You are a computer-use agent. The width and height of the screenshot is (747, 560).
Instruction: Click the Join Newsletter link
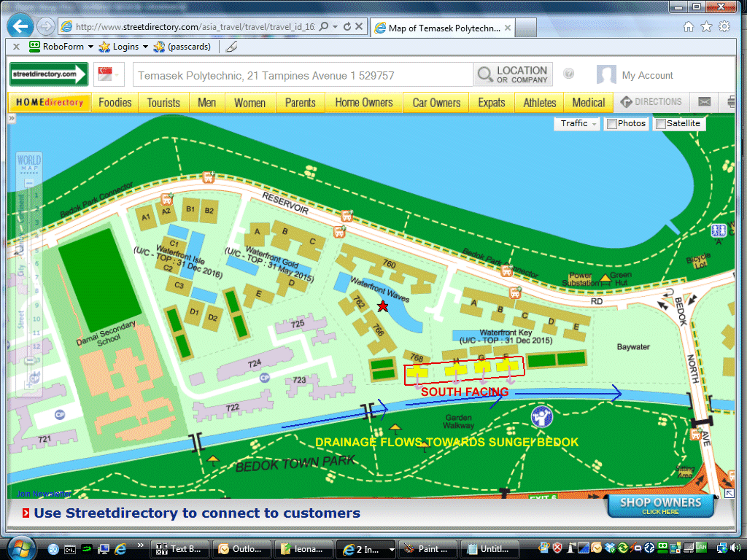coord(44,494)
